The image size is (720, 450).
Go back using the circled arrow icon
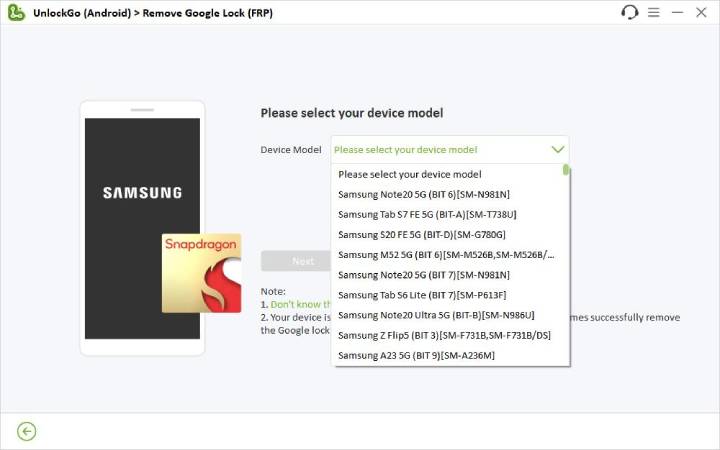(x=27, y=431)
